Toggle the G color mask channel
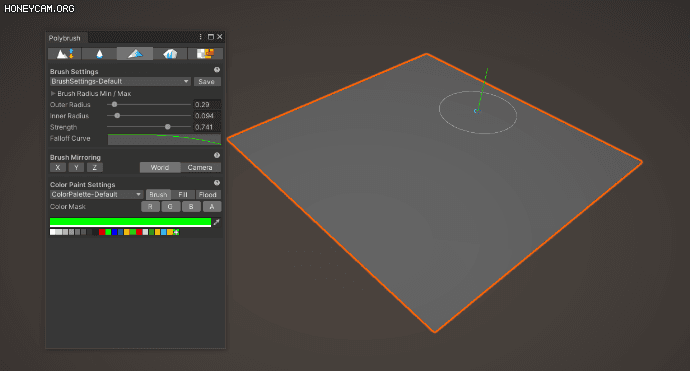This screenshot has width=690, height=371. point(170,206)
